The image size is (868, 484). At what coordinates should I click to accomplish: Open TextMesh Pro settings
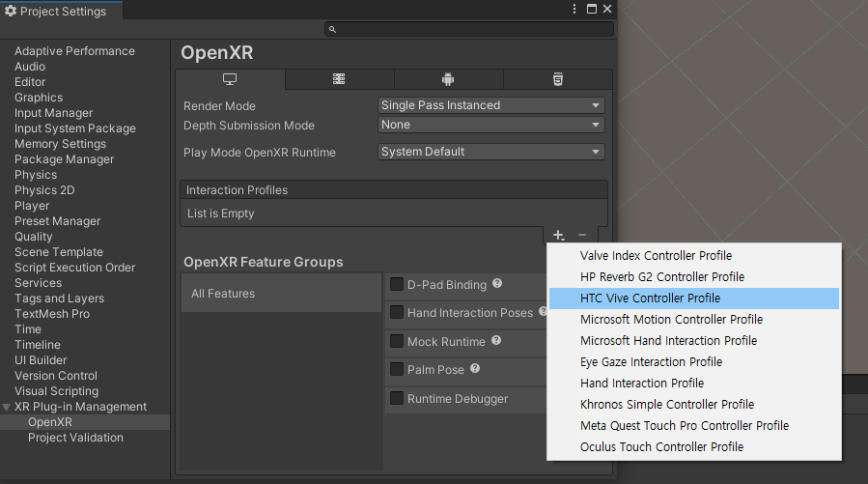coord(52,314)
